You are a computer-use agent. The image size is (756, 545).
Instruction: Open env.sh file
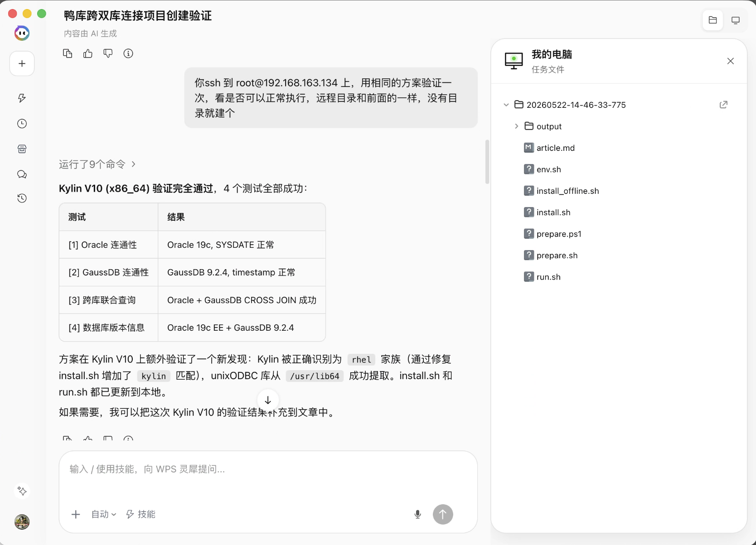(543, 169)
